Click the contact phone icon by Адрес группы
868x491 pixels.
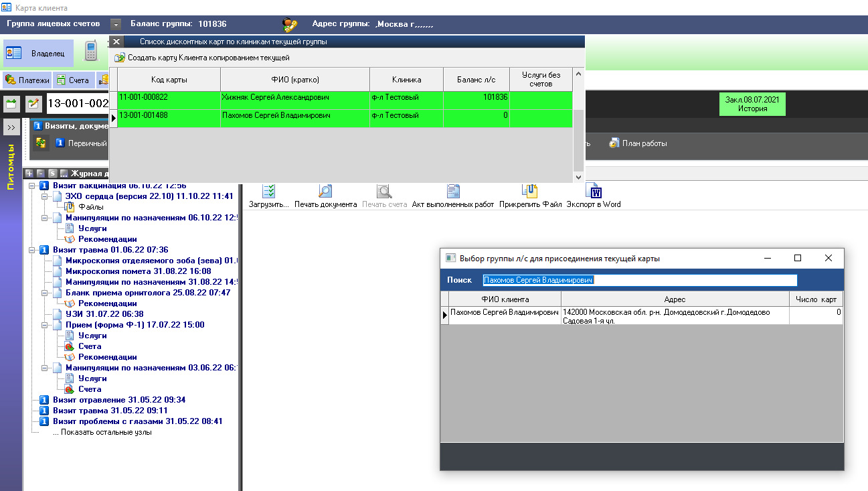[290, 25]
